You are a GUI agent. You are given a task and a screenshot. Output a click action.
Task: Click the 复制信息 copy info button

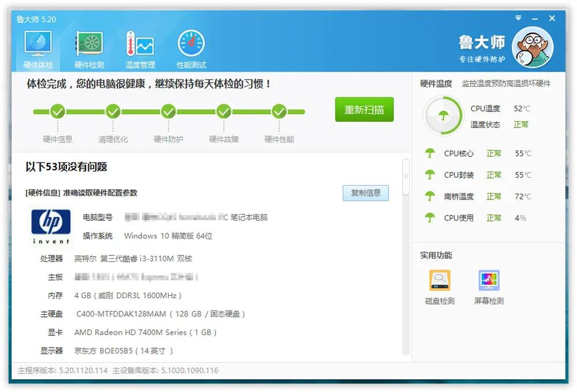pos(365,193)
